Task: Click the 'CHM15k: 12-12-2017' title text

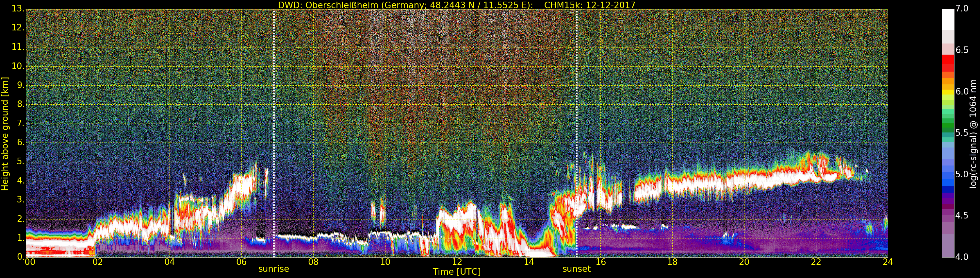Action: click(x=590, y=5)
